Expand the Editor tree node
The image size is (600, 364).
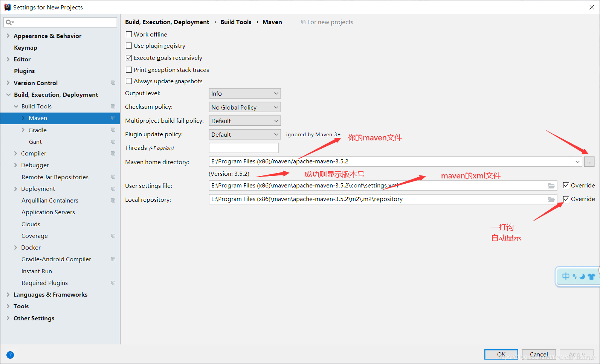8,59
